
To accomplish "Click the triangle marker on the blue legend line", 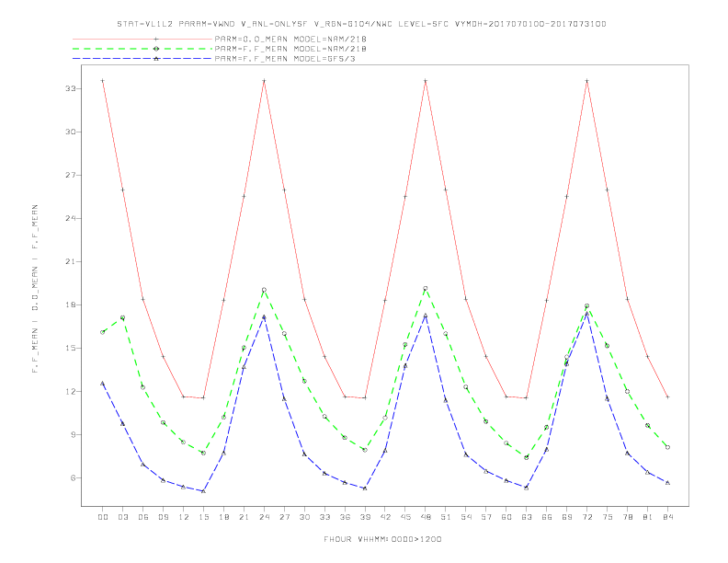I will tap(156, 59).
